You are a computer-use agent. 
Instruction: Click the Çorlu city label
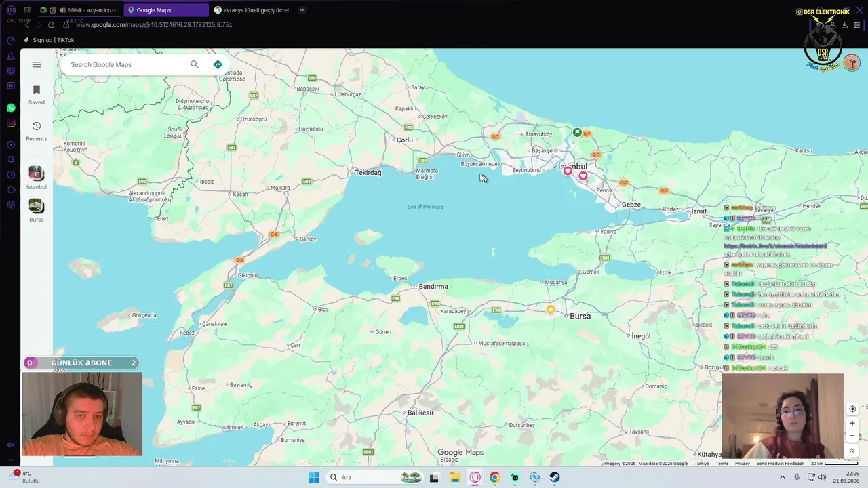[x=405, y=140]
